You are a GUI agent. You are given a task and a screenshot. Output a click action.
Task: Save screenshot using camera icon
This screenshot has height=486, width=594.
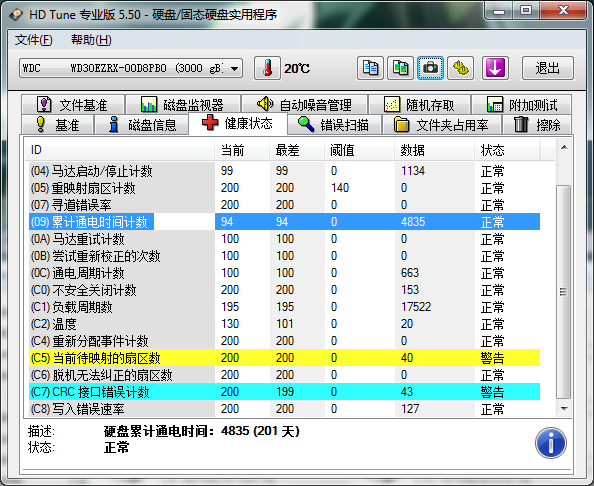(x=430, y=68)
